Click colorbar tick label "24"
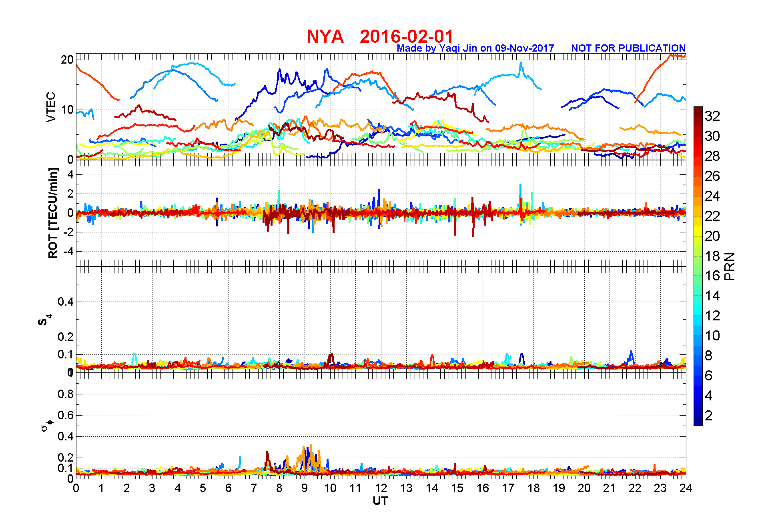 (712, 196)
